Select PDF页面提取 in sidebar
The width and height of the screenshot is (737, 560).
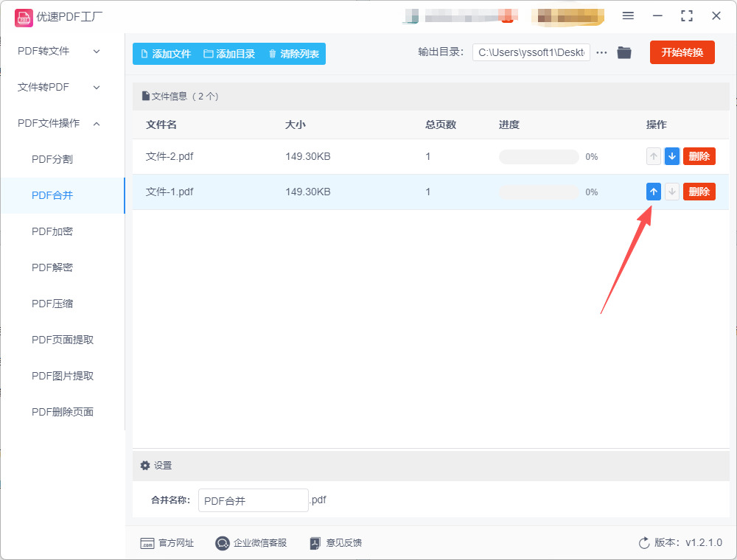(x=63, y=340)
